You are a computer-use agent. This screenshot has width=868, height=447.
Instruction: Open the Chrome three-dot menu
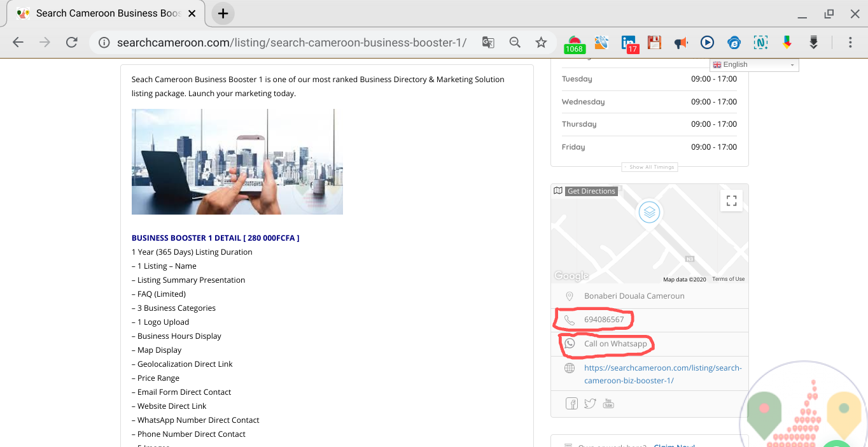point(850,43)
